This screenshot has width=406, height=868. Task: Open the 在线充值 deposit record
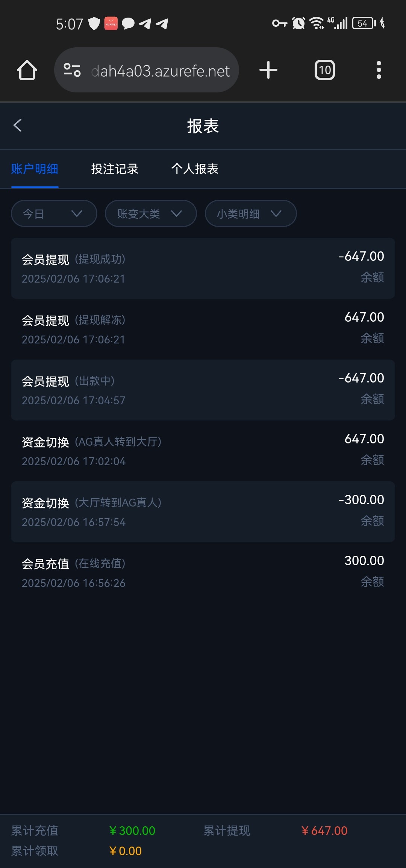pyautogui.click(x=203, y=573)
